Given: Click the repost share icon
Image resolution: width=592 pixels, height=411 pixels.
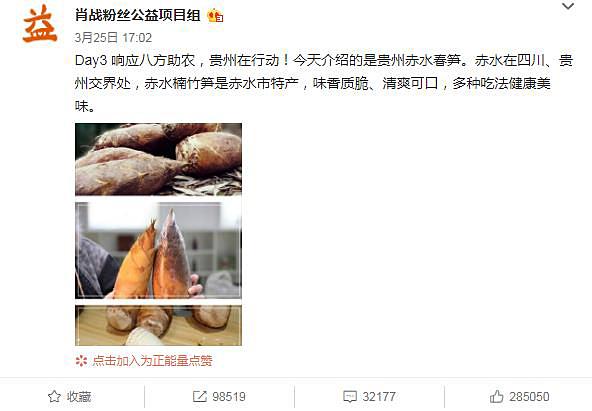Looking at the screenshot, I should tap(200, 396).
